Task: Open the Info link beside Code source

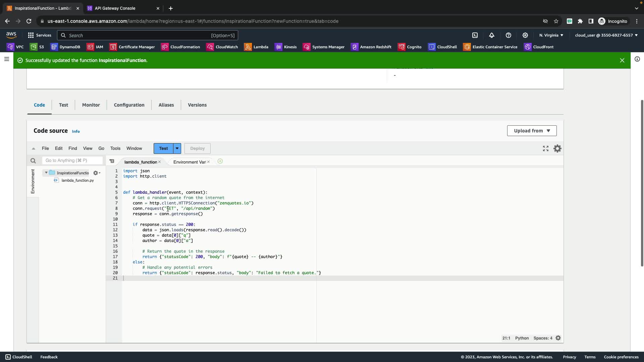Action: point(76,131)
